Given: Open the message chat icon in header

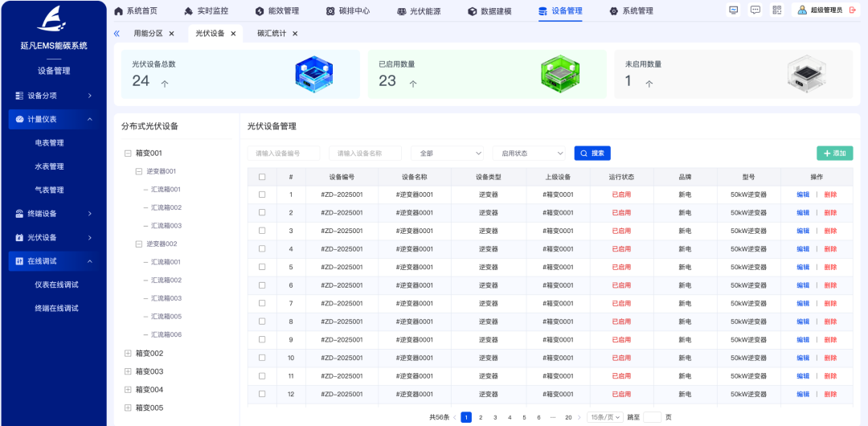Looking at the screenshot, I should point(755,10).
